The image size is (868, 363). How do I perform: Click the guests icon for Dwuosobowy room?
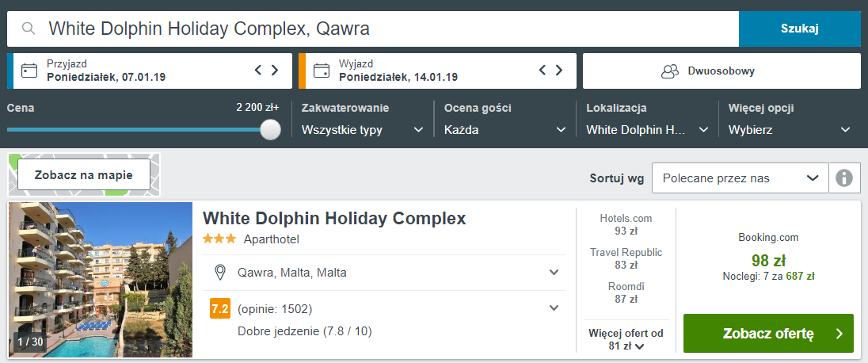tap(670, 71)
